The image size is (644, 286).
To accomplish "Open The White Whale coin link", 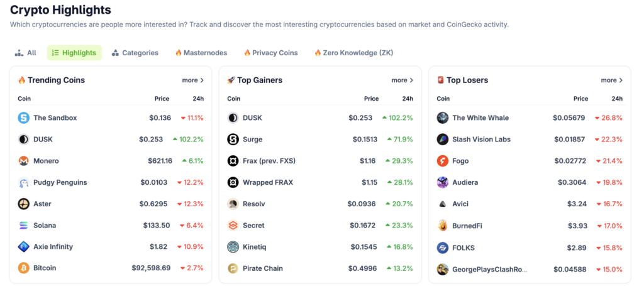I will pyautogui.click(x=480, y=118).
